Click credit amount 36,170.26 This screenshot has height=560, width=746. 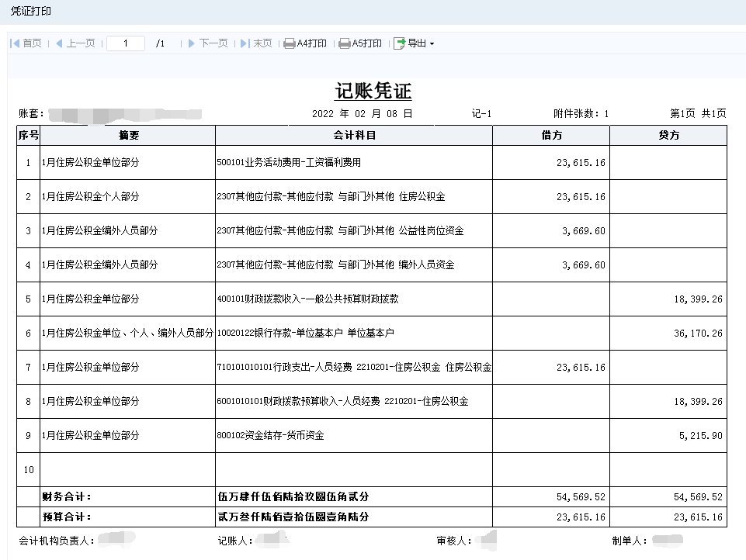(698, 334)
